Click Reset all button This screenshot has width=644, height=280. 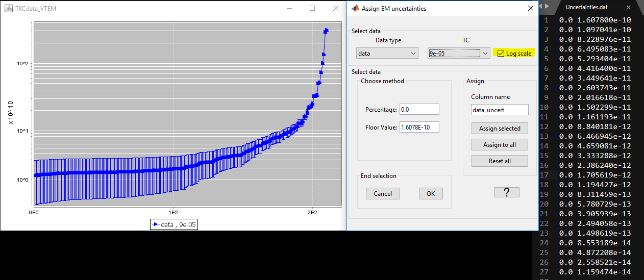pyautogui.click(x=500, y=161)
